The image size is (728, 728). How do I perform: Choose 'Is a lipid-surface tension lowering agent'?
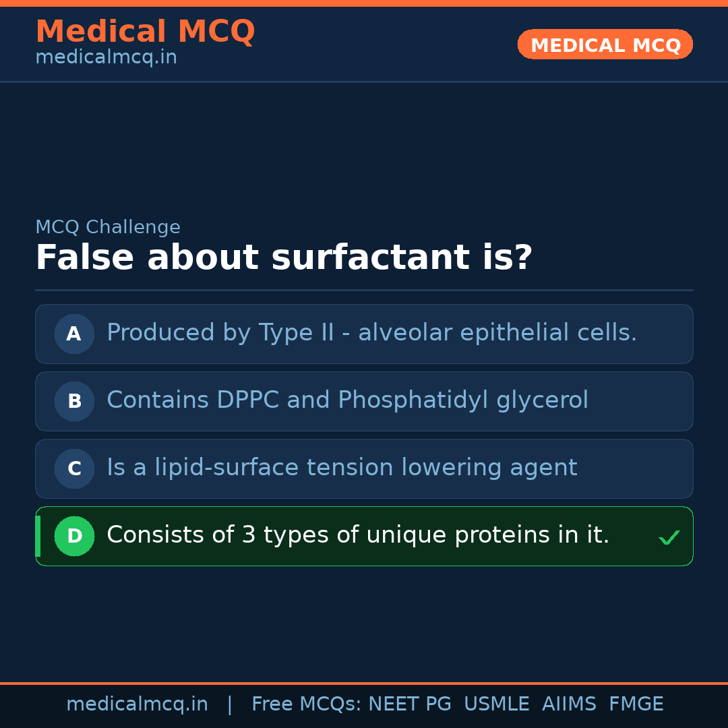point(342,468)
